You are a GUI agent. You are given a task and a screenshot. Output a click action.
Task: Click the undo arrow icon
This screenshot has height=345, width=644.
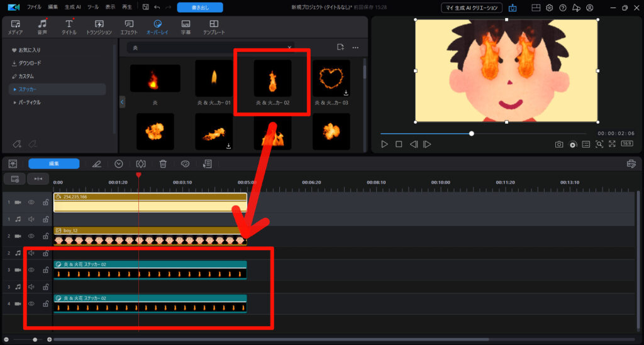pyautogui.click(x=157, y=8)
